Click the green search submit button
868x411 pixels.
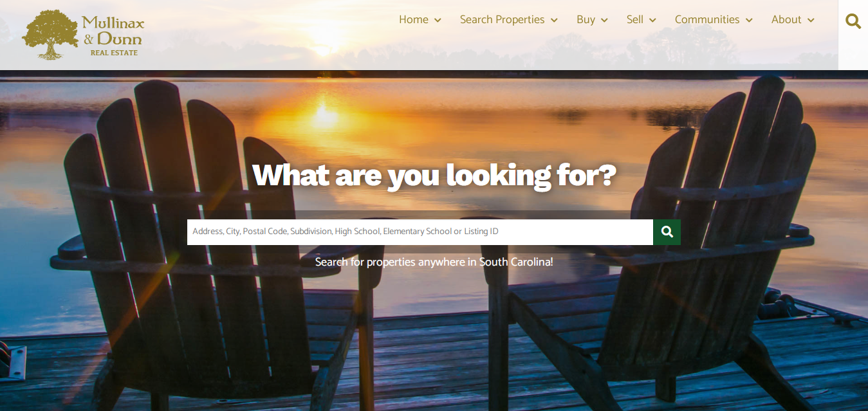coord(667,232)
